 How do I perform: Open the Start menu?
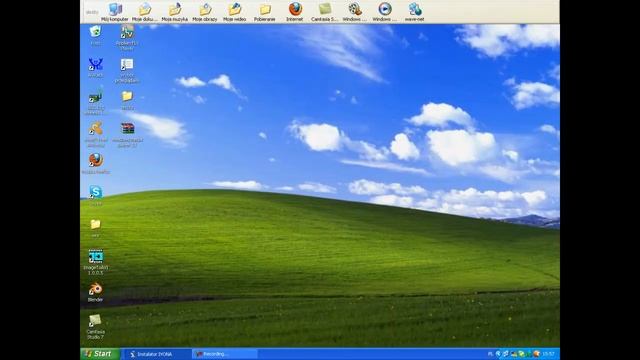point(100,354)
